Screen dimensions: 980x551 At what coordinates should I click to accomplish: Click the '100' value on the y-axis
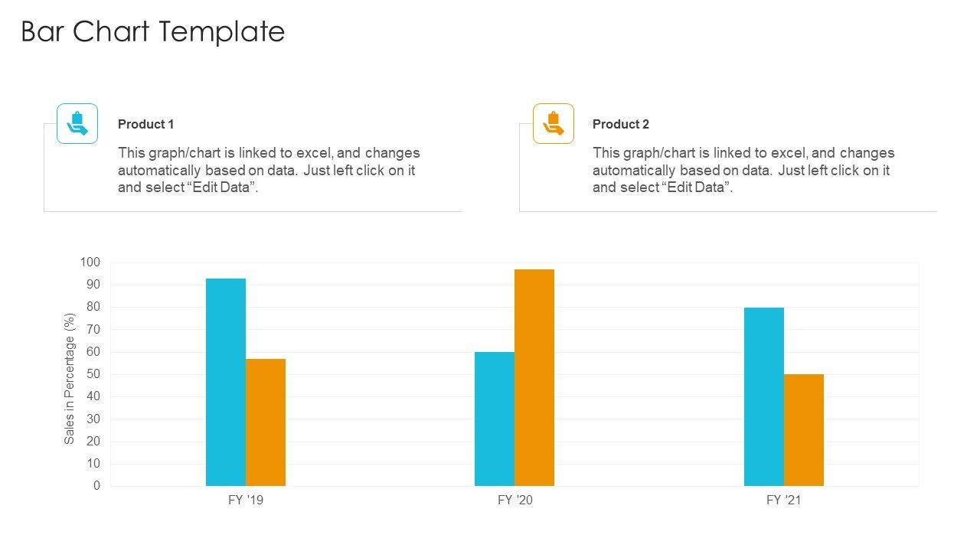point(90,262)
